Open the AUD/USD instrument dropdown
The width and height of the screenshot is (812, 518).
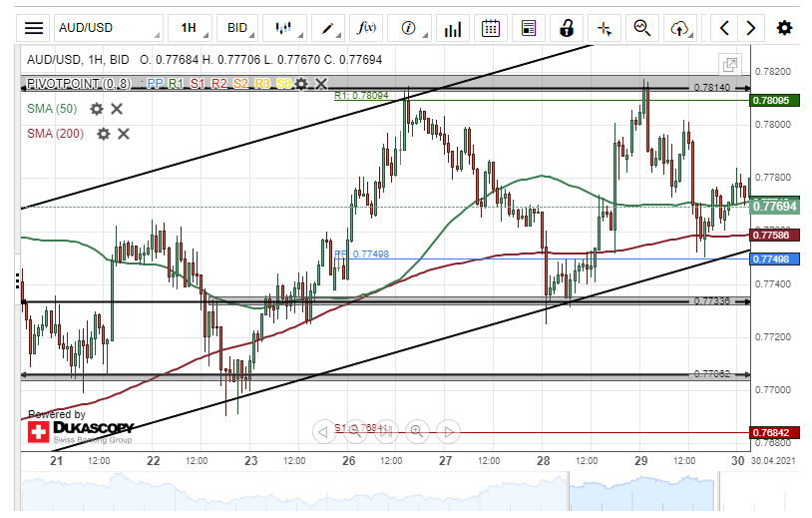[x=108, y=28]
